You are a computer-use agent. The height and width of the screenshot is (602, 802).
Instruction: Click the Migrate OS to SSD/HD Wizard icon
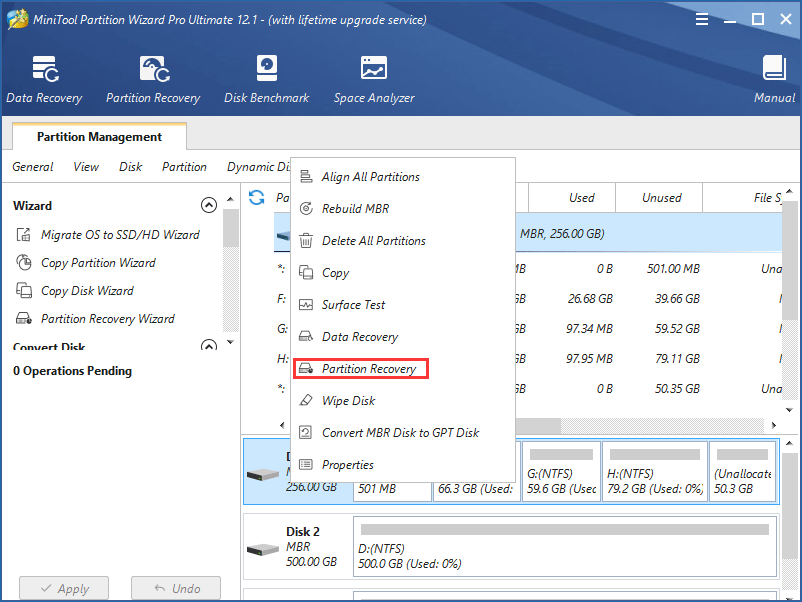[x=22, y=235]
